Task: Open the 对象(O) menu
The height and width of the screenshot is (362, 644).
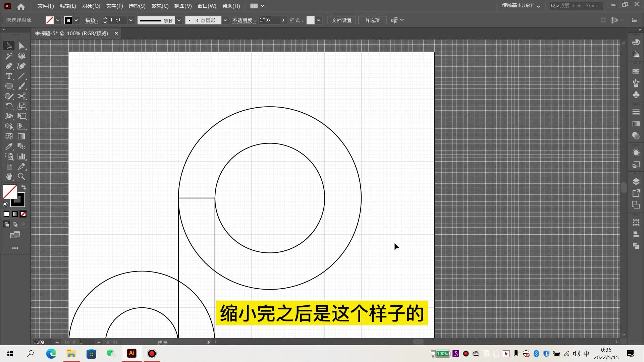Action: tap(91, 6)
